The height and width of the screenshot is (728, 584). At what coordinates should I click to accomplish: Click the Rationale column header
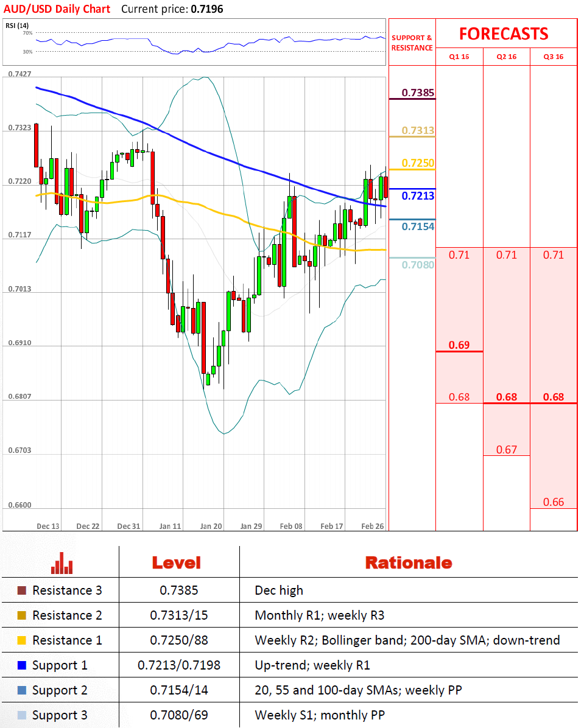click(409, 562)
